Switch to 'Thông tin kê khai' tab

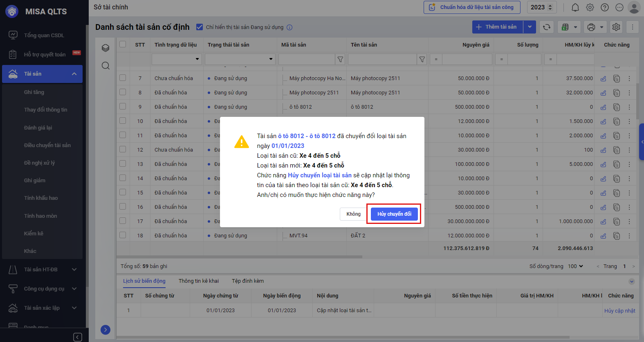click(199, 281)
